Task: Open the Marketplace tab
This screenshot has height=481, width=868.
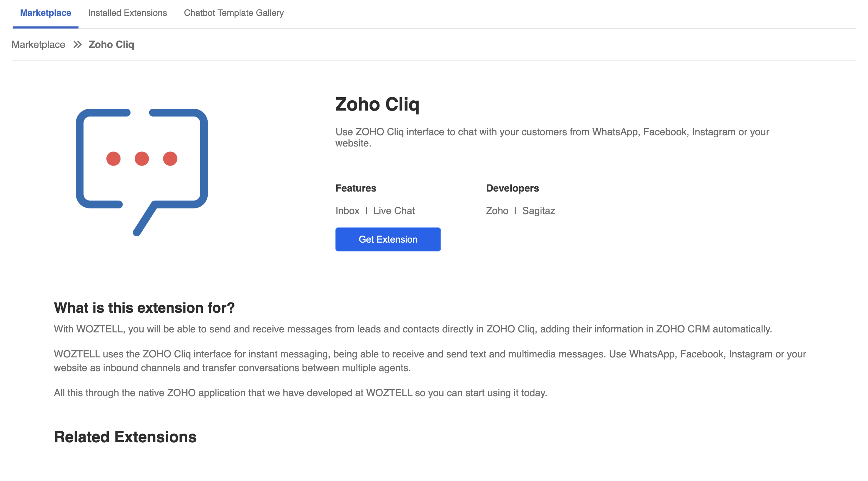Action: pyautogui.click(x=46, y=13)
